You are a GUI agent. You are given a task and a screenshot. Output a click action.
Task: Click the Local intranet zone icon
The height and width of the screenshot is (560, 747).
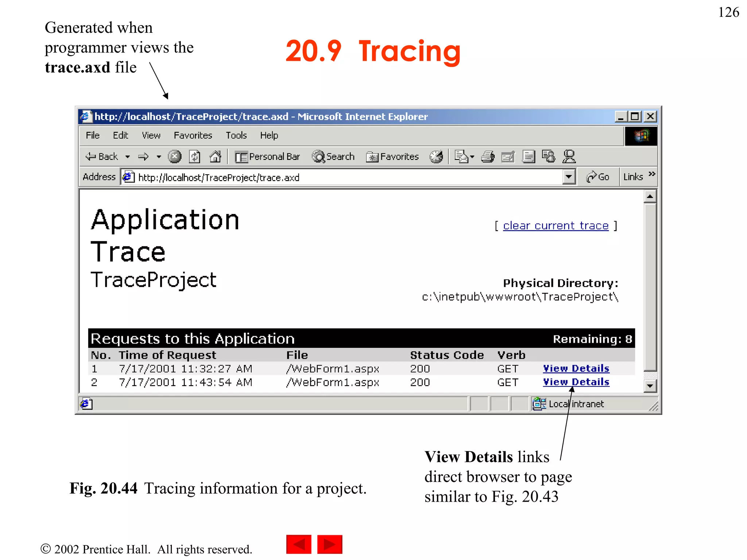point(539,404)
